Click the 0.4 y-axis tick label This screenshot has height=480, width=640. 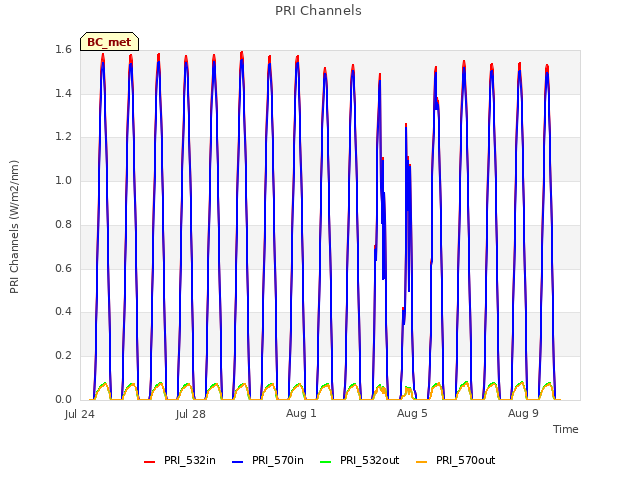[x=63, y=312]
